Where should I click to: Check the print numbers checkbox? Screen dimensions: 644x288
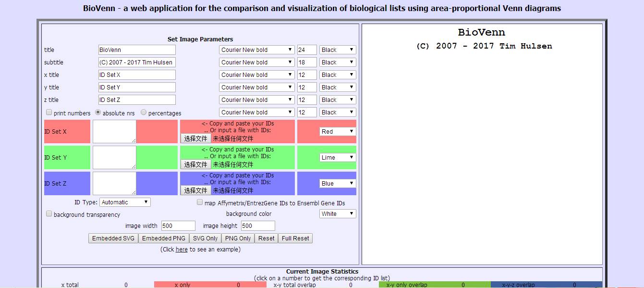point(49,112)
